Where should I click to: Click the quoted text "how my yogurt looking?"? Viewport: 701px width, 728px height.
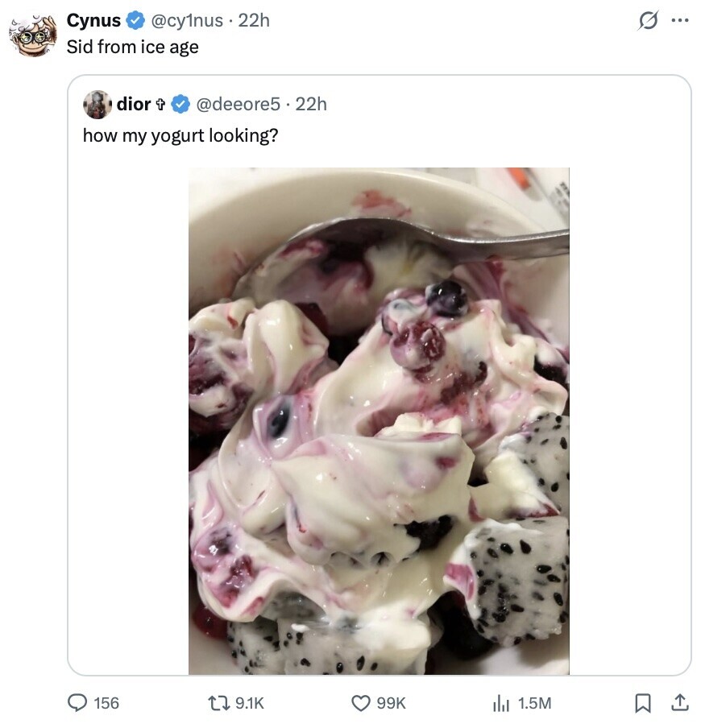pos(180,135)
